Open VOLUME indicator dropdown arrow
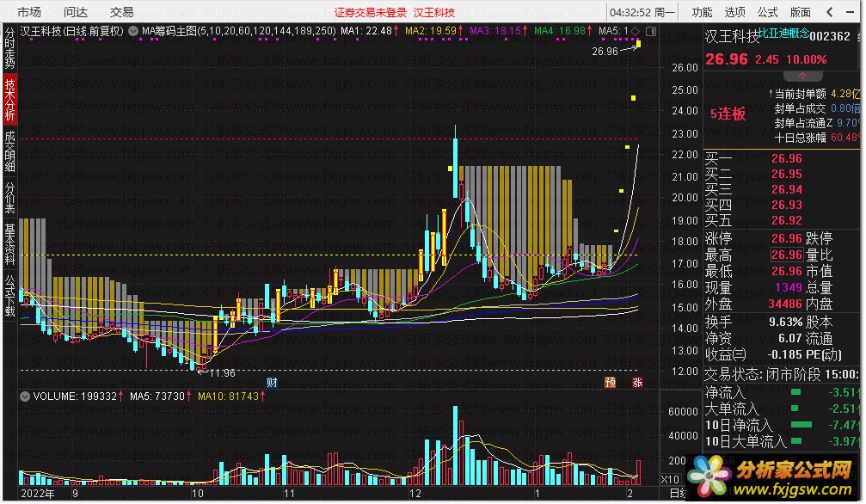The width and height of the screenshot is (866, 504). [25, 396]
